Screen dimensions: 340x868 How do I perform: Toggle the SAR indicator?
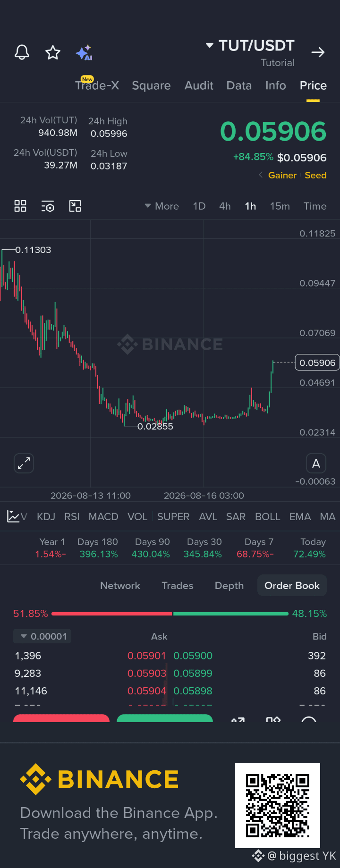pyautogui.click(x=236, y=517)
